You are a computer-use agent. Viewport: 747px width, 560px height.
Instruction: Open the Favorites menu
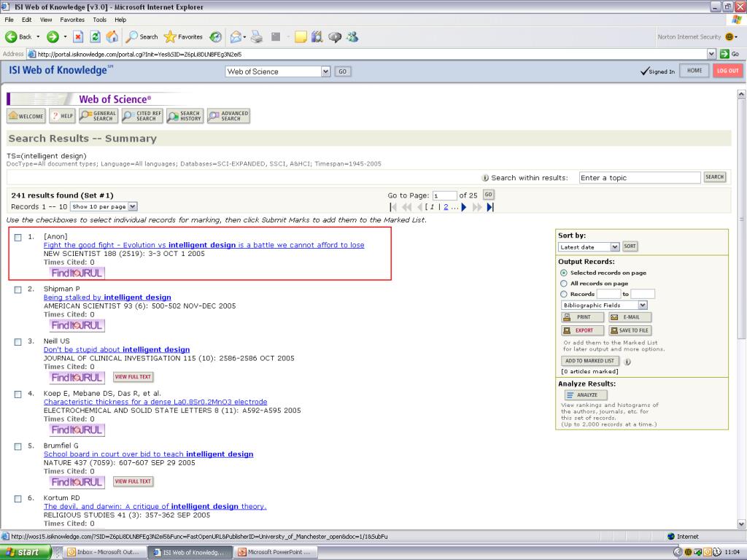pos(72,20)
